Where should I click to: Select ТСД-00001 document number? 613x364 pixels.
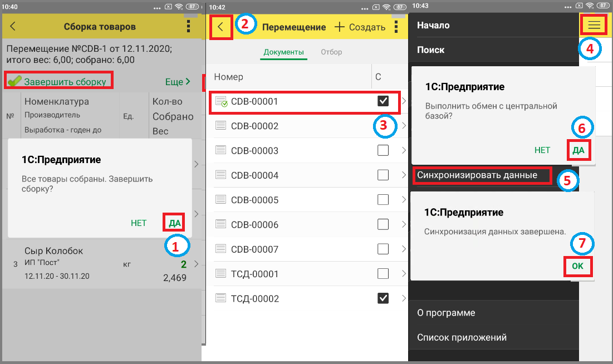[x=254, y=274]
